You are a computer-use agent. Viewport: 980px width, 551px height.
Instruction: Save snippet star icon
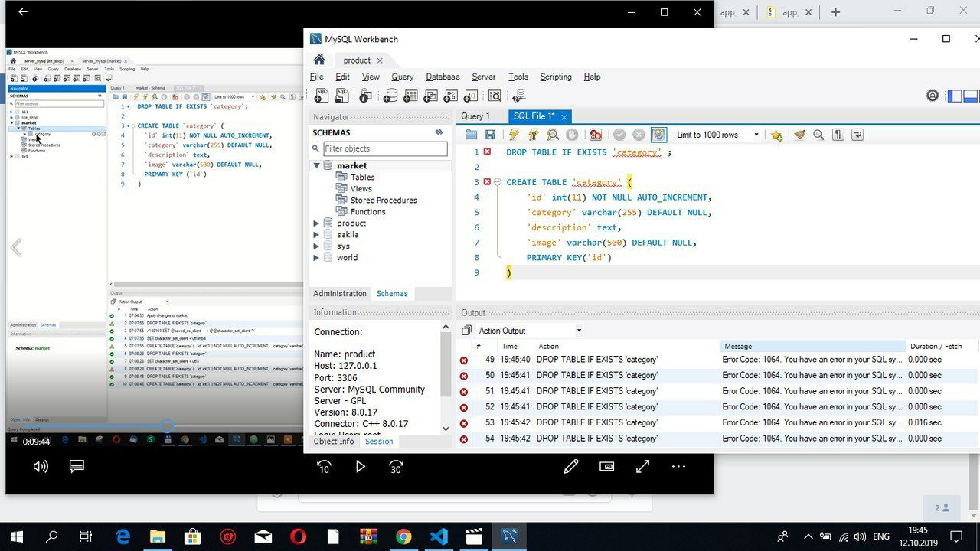[776, 135]
